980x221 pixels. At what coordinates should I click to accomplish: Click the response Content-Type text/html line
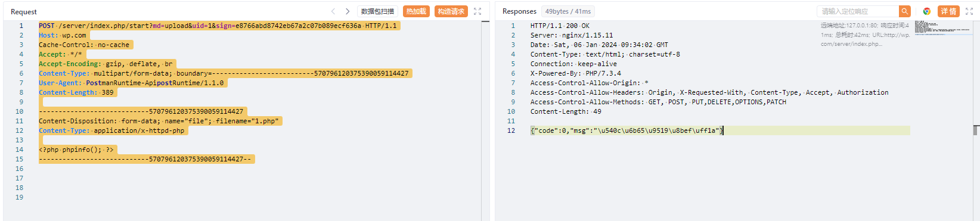point(605,54)
